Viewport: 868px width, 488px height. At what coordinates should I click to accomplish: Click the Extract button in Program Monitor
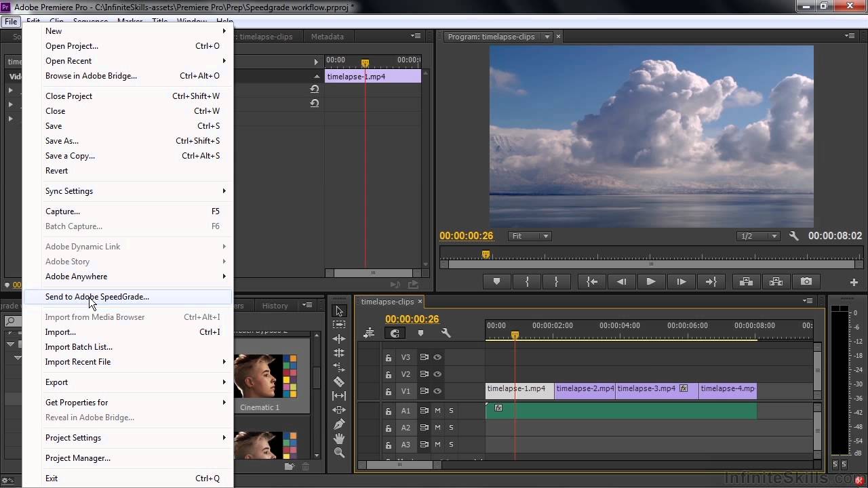(776, 281)
